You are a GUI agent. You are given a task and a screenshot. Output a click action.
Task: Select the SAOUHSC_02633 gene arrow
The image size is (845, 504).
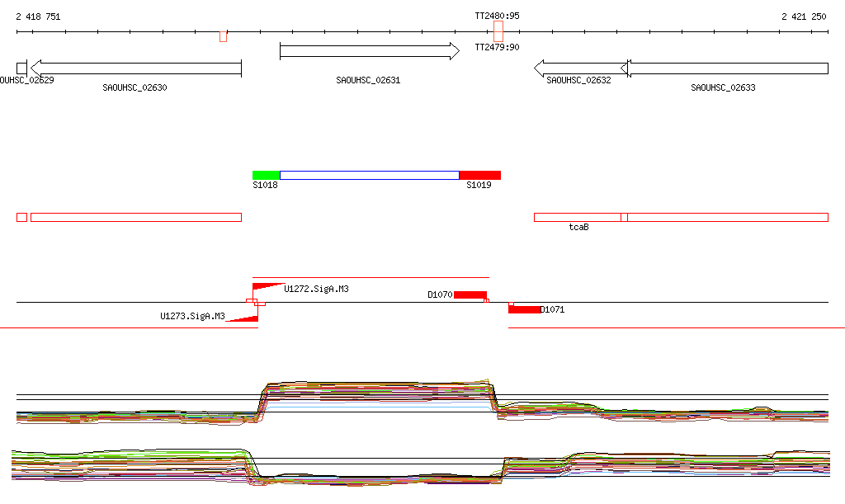[x=725, y=68]
